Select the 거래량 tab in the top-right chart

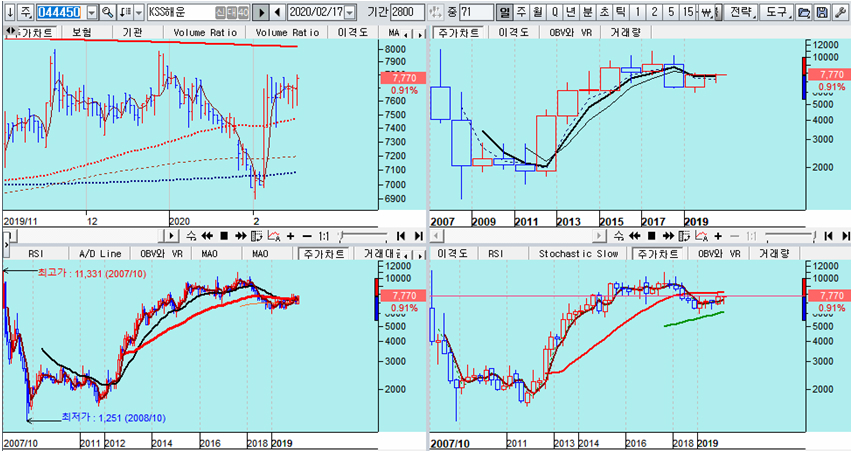[x=626, y=33]
